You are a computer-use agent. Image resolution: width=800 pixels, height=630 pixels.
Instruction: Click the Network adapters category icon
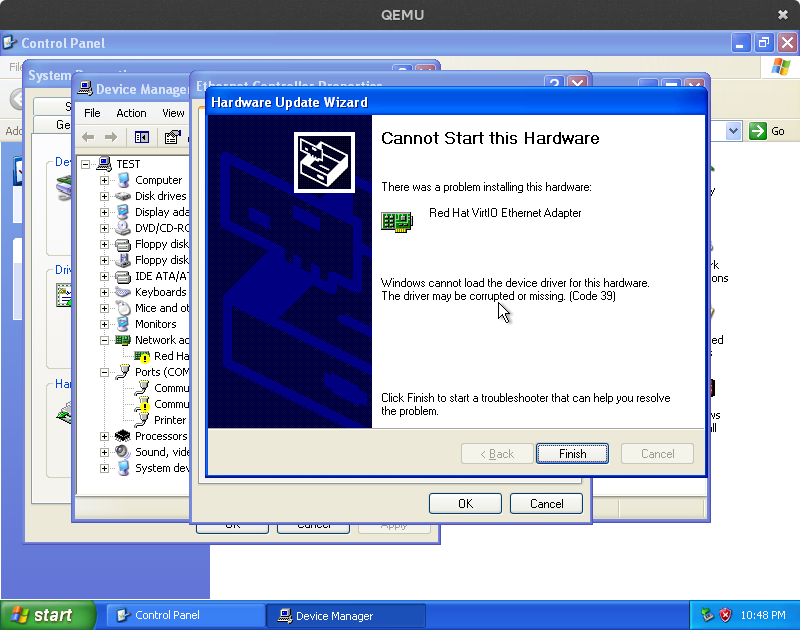(124, 339)
